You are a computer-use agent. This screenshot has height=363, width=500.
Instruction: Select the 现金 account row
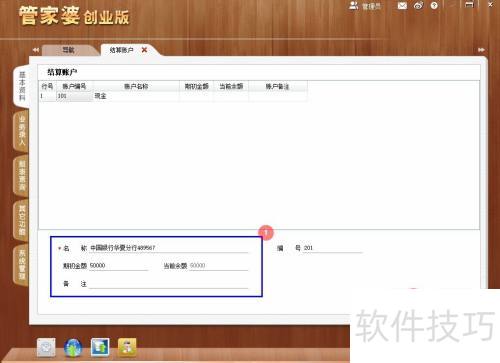pos(173,96)
